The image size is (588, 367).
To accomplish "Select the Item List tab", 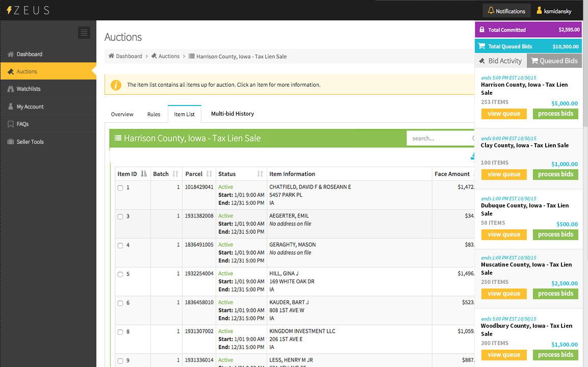I will click(x=185, y=114).
